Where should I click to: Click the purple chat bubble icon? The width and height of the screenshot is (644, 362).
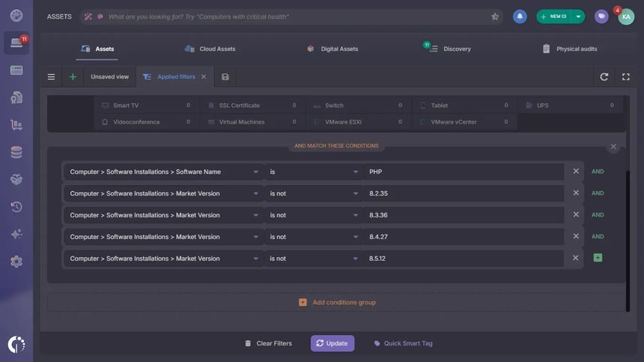point(601,16)
